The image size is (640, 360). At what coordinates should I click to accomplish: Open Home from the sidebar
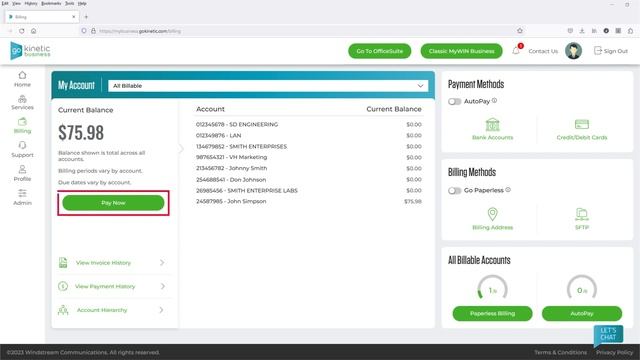[x=22, y=79]
